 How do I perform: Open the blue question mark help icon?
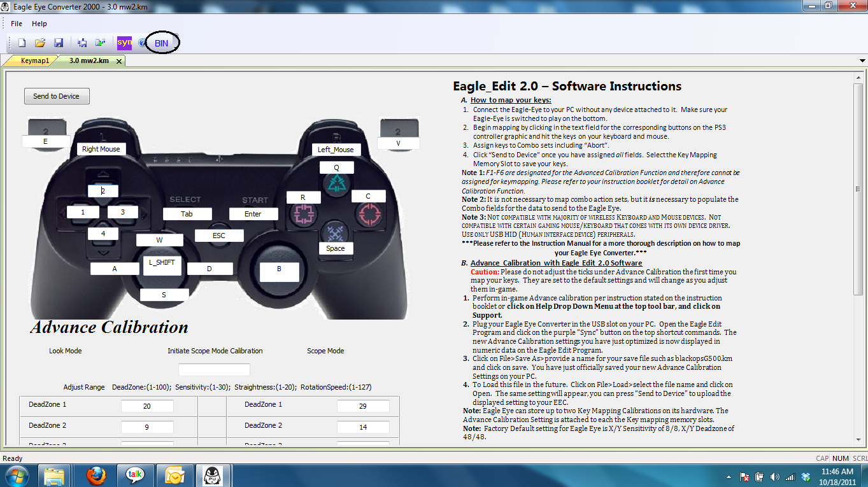click(x=141, y=43)
